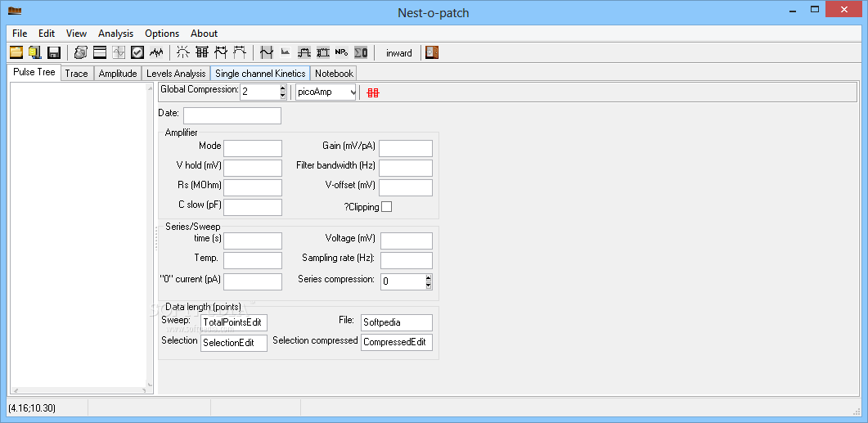Screen dimensions: 868x423
Task: Click the exit door toolbar icon
Action: [432, 52]
